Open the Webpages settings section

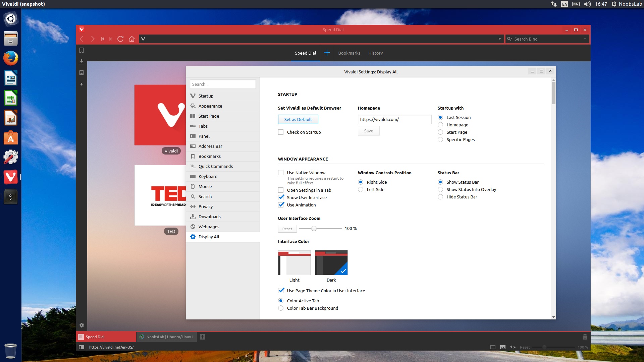223,227
